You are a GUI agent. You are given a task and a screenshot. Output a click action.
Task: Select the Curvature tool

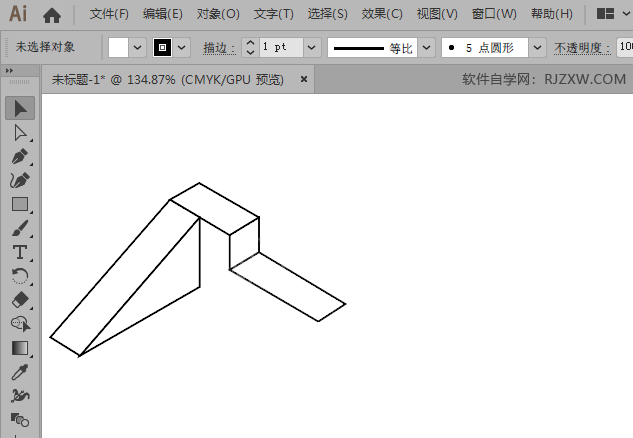click(20, 180)
